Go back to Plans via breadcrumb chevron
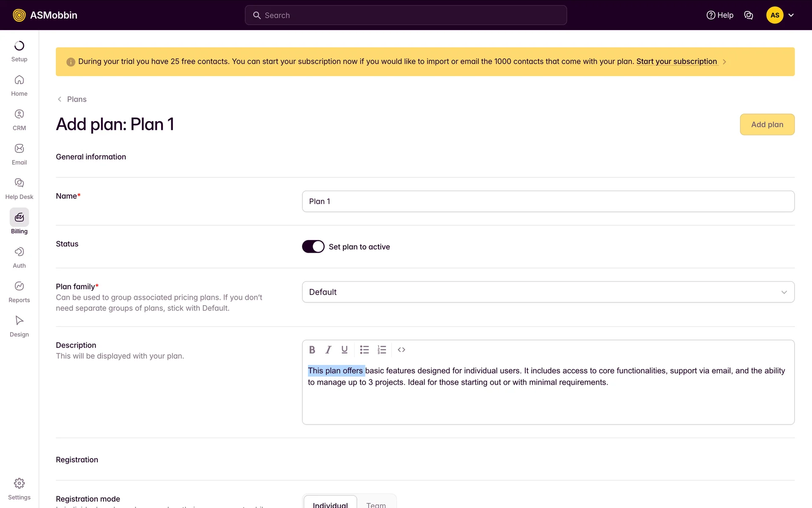The height and width of the screenshot is (508, 812). [x=60, y=99]
